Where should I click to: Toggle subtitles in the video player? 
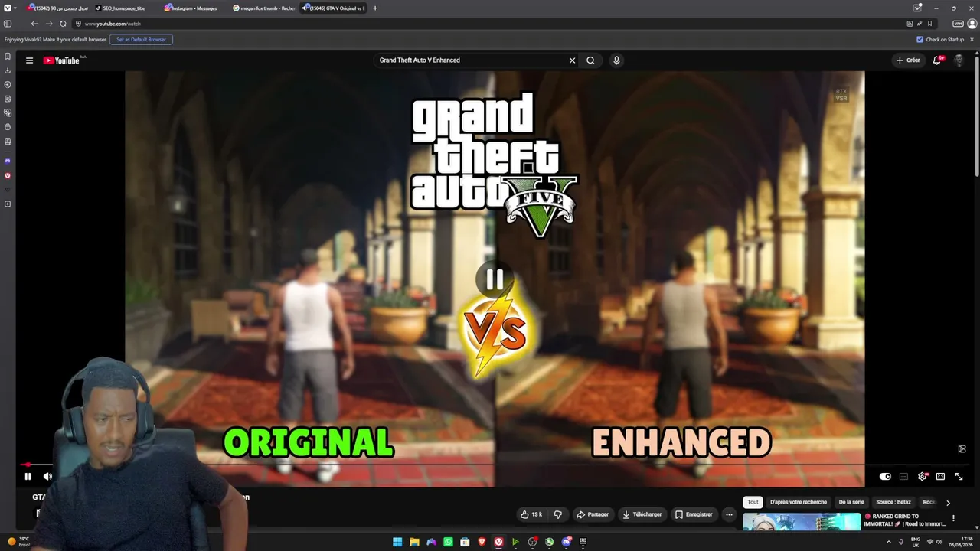pyautogui.click(x=903, y=476)
